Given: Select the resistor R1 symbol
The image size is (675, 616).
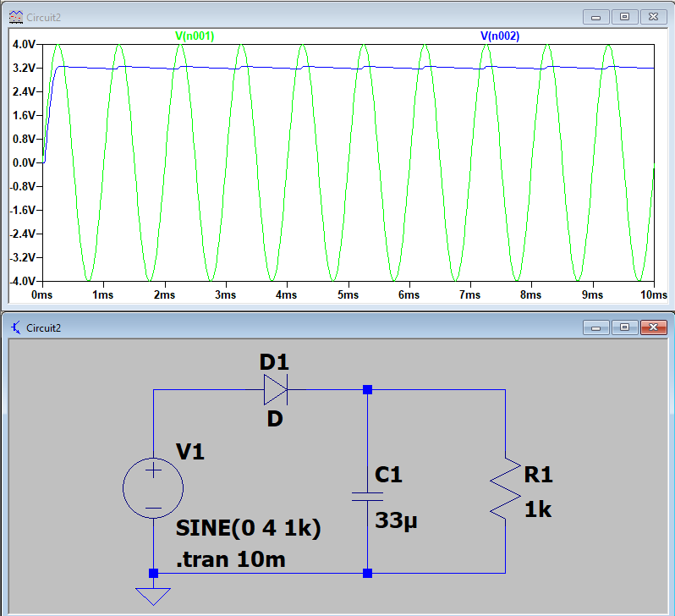Looking at the screenshot, I should click(x=505, y=488).
